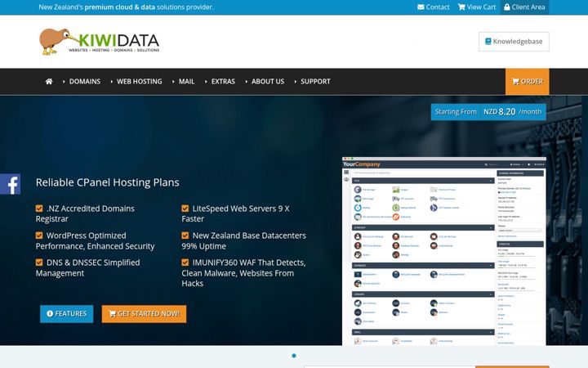Open View Cart in top bar
588x368 pixels.
(477, 7)
